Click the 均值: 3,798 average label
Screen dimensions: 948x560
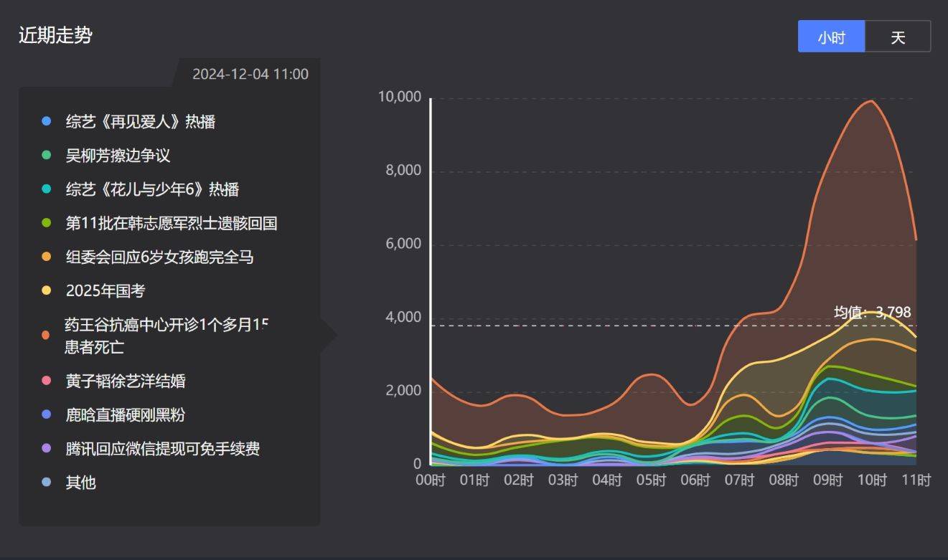872,313
